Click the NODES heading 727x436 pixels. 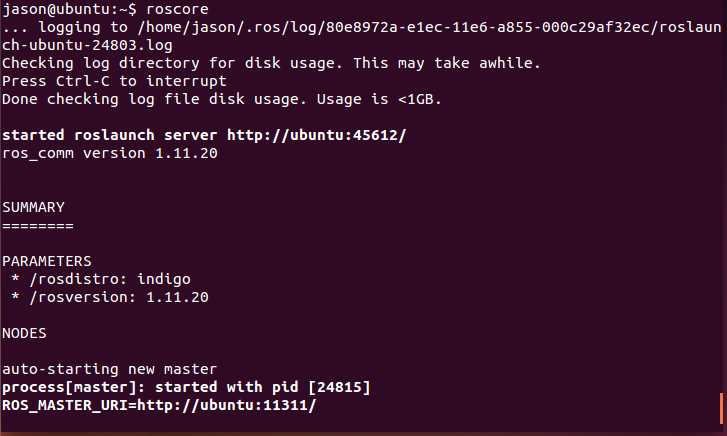24,333
